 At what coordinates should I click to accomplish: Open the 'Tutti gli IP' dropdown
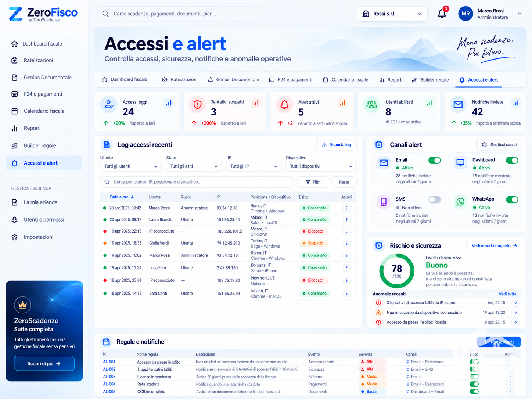pyautogui.click(x=254, y=166)
